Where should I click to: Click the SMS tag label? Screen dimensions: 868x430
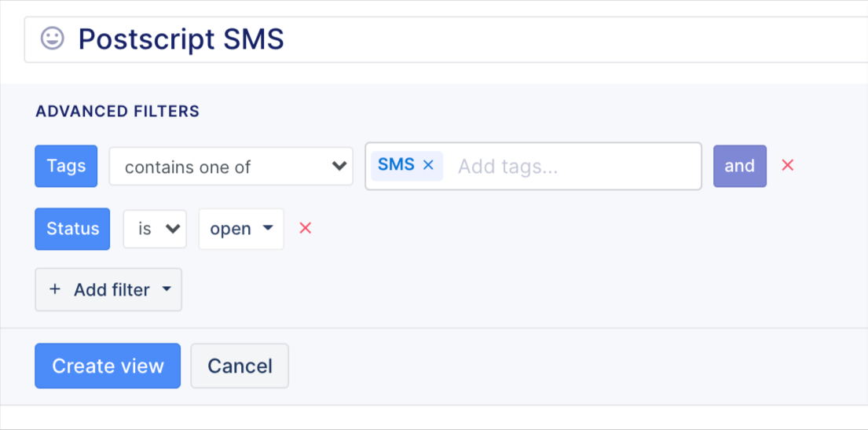[x=396, y=164]
